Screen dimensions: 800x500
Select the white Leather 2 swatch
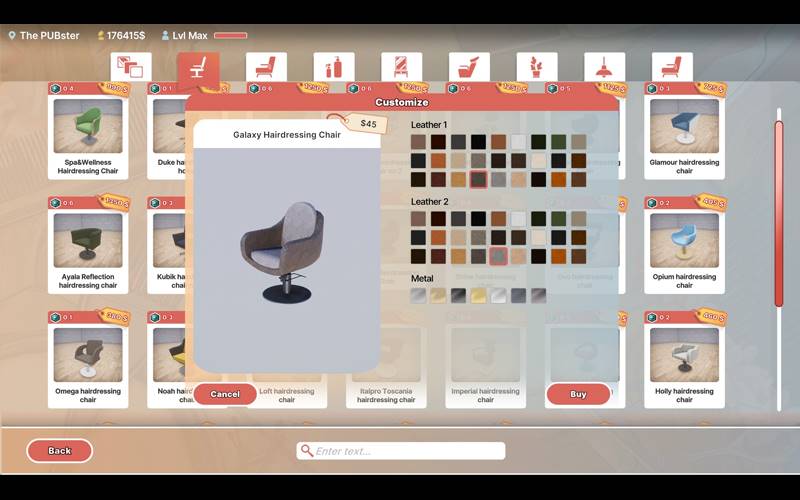pos(518,218)
